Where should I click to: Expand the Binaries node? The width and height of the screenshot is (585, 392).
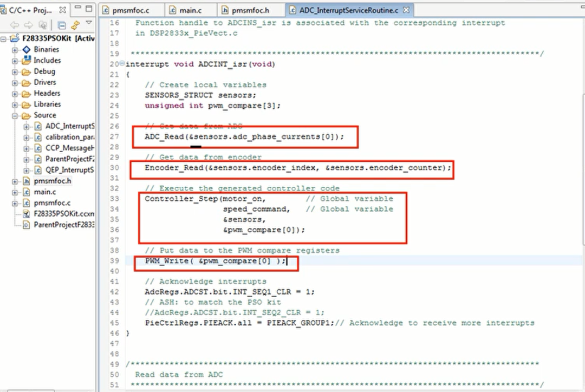[x=15, y=50]
